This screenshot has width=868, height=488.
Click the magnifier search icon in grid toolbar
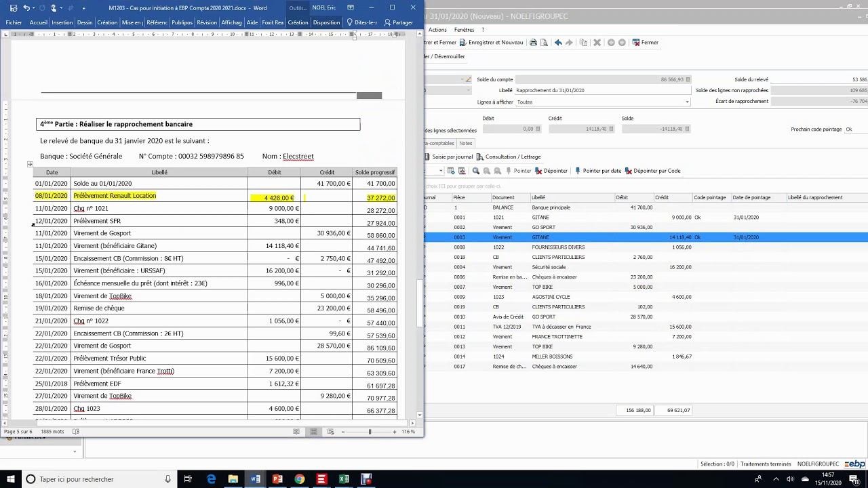(476, 171)
